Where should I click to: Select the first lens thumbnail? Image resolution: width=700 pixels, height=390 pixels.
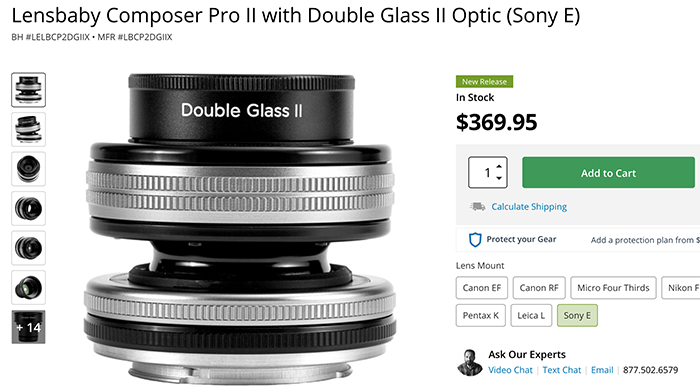29,90
